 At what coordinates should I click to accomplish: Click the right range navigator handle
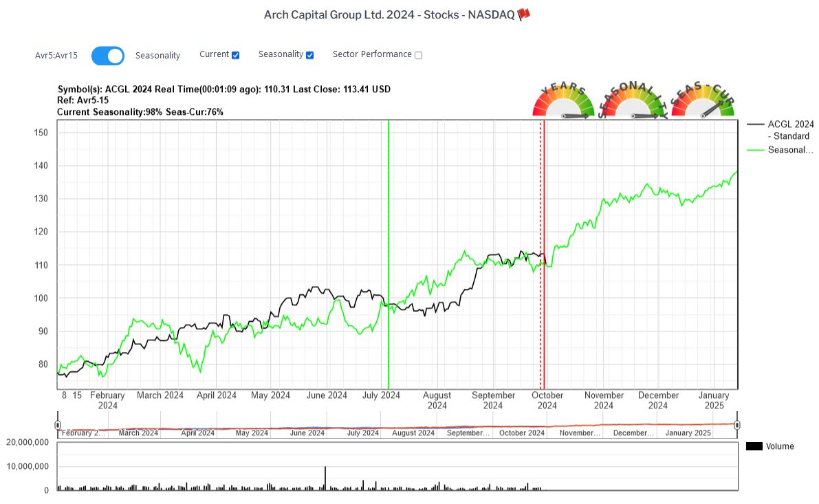(x=737, y=425)
